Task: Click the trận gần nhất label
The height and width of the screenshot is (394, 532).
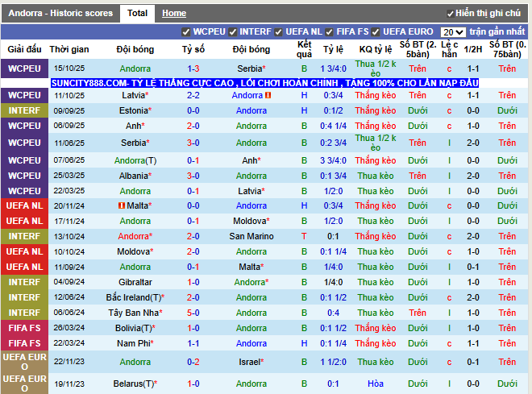Action: (x=497, y=32)
